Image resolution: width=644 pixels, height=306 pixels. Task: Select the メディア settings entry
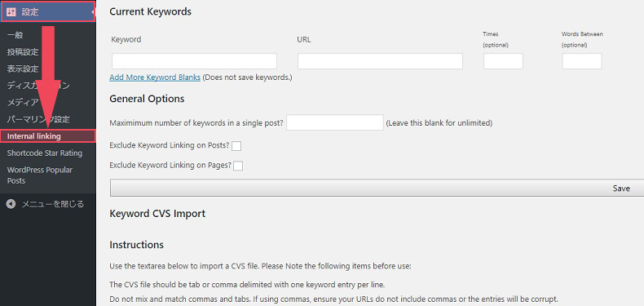[23, 103]
